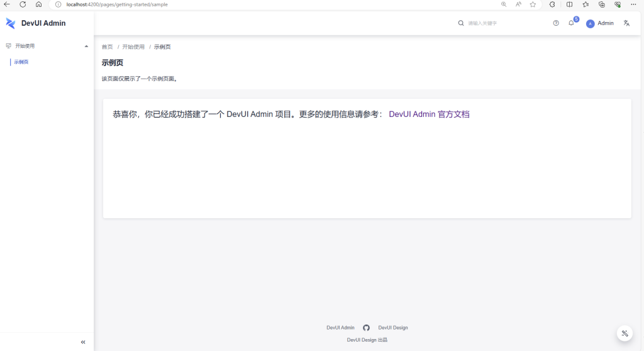Go back using browser back arrow
644x351 pixels.
(7, 4)
